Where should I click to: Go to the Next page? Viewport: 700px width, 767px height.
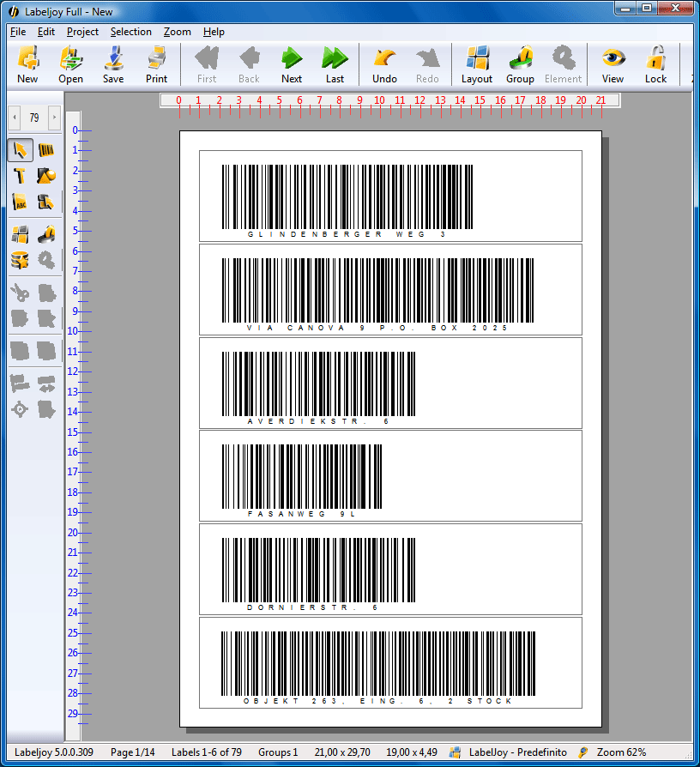[x=292, y=64]
